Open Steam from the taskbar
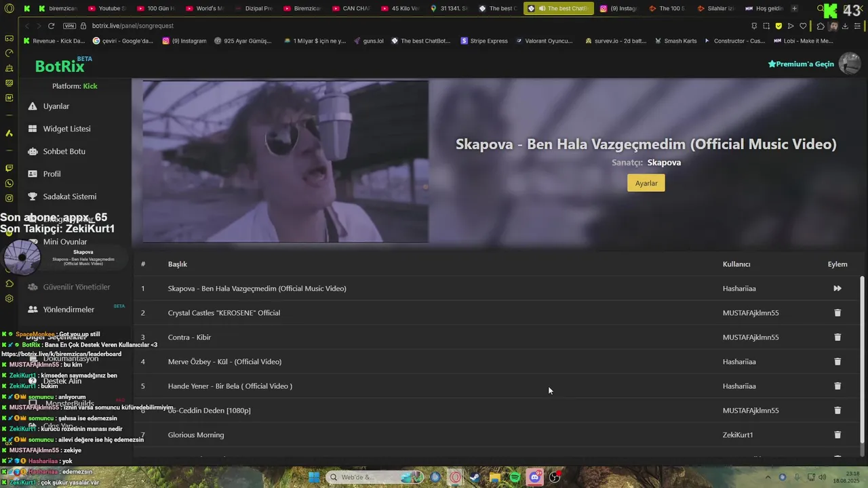This screenshot has width=868, height=488. (x=475, y=477)
